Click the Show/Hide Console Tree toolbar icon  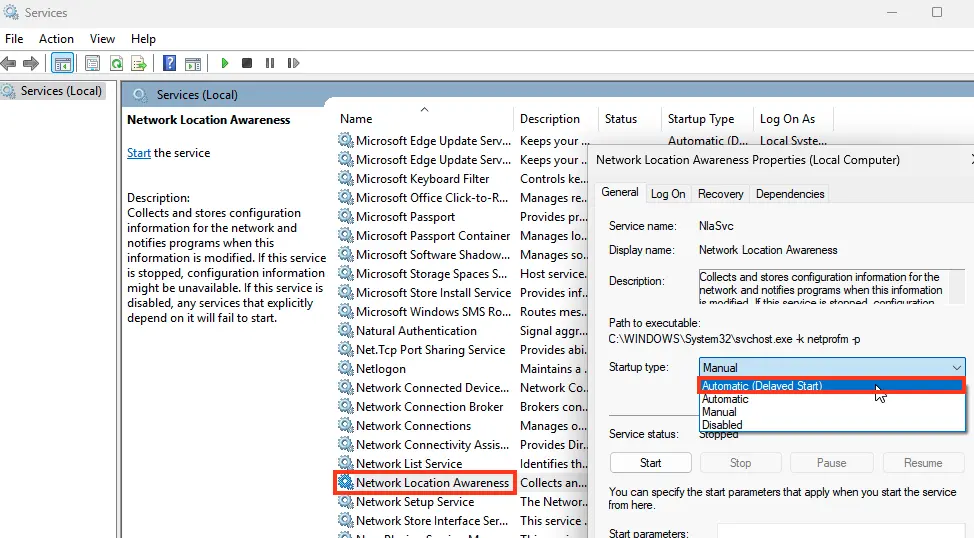(x=62, y=63)
